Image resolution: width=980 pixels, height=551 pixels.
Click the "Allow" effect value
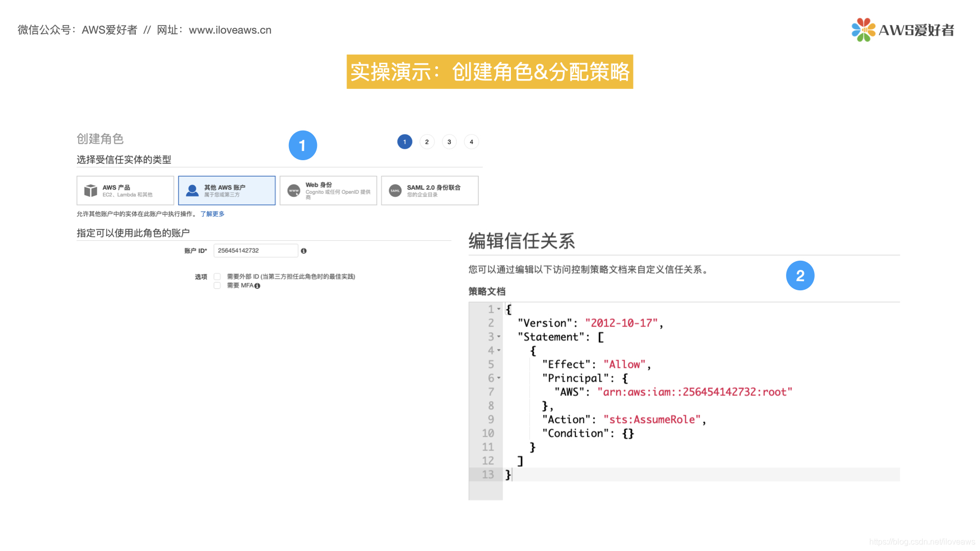click(x=624, y=364)
